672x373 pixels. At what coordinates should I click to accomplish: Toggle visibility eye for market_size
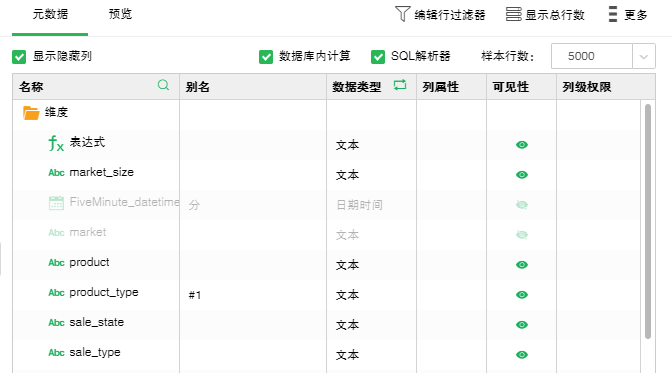(x=522, y=175)
